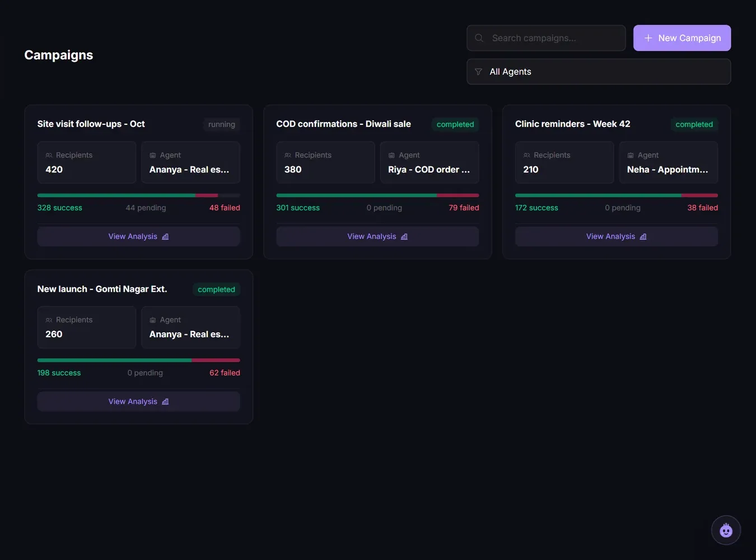Click recipients icon in Clinic reminders card
This screenshot has width=756, height=560.
(526, 155)
